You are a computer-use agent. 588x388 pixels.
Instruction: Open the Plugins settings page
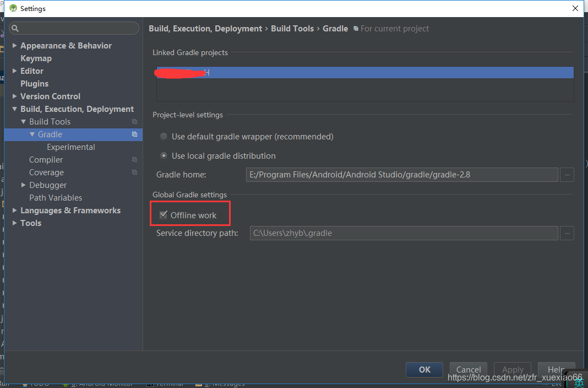click(35, 84)
